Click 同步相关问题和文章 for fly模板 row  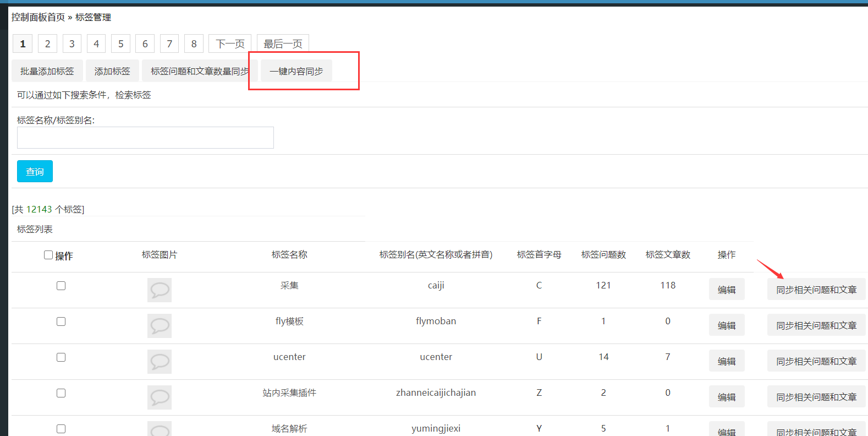pos(816,325)
